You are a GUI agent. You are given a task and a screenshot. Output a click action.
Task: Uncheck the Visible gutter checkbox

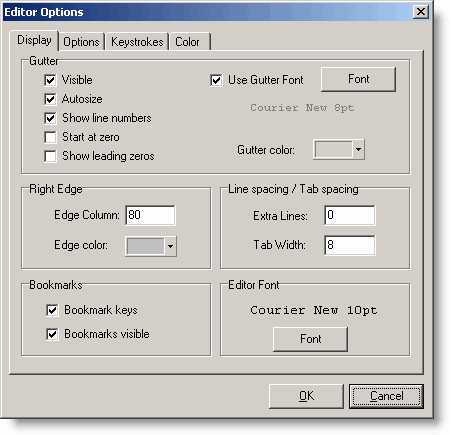[x=50, y=80]
